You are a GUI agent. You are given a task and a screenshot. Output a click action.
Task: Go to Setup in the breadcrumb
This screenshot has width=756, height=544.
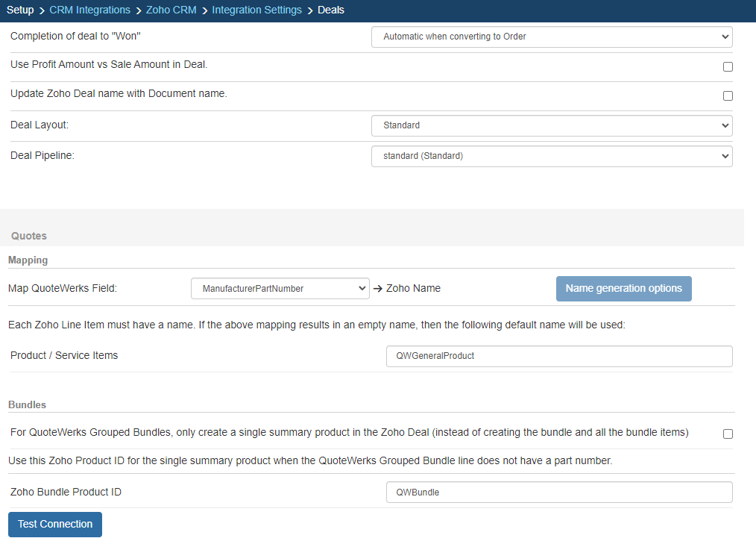20,10
